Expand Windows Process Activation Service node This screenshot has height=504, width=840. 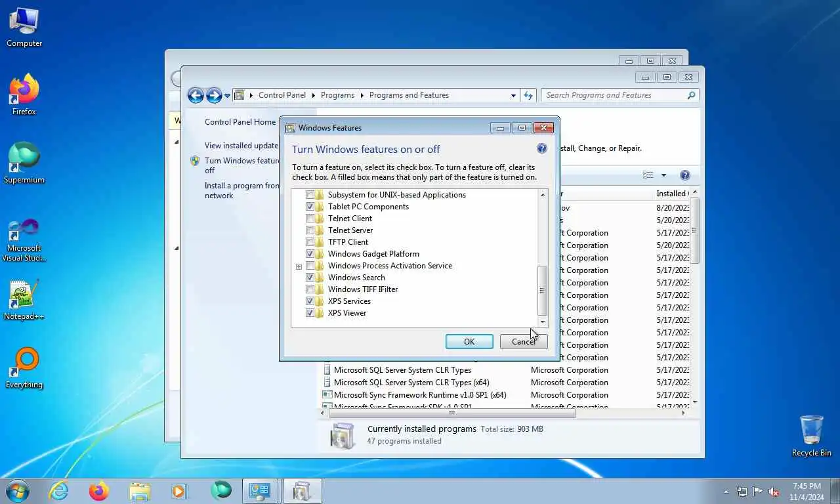click(299, 266)
